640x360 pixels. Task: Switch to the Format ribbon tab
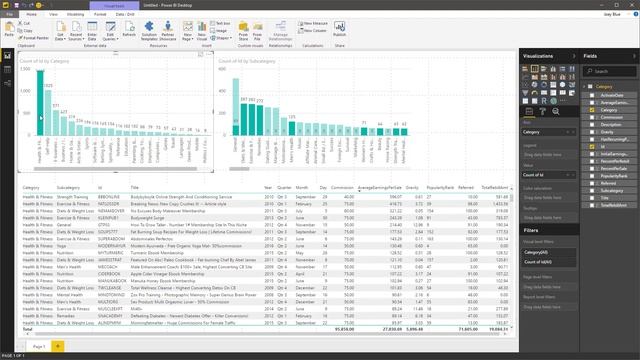coord(100,14)
